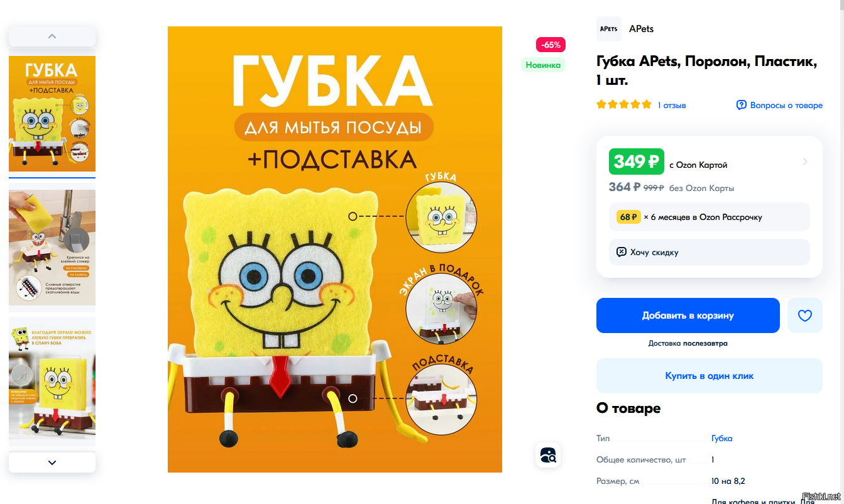Add the sponge to cart
Image resolution: width=844 pixels, height=504 pixels.
(688, 315)
